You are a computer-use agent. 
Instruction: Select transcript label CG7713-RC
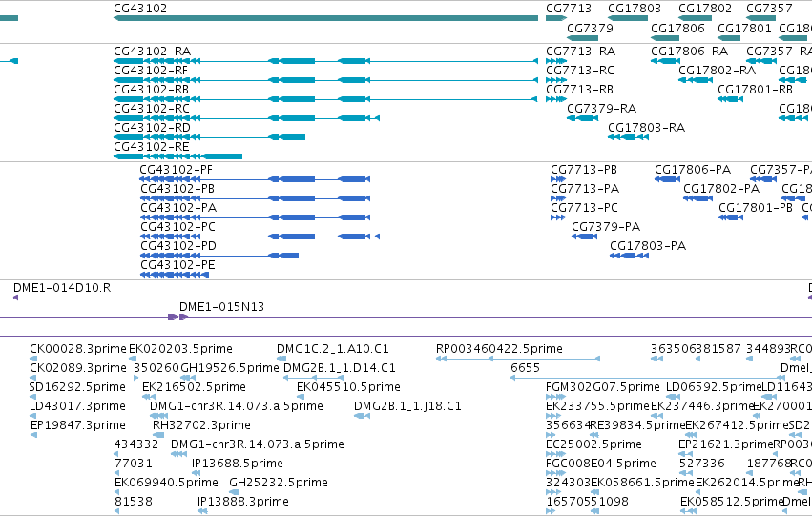tap(580, 71)
